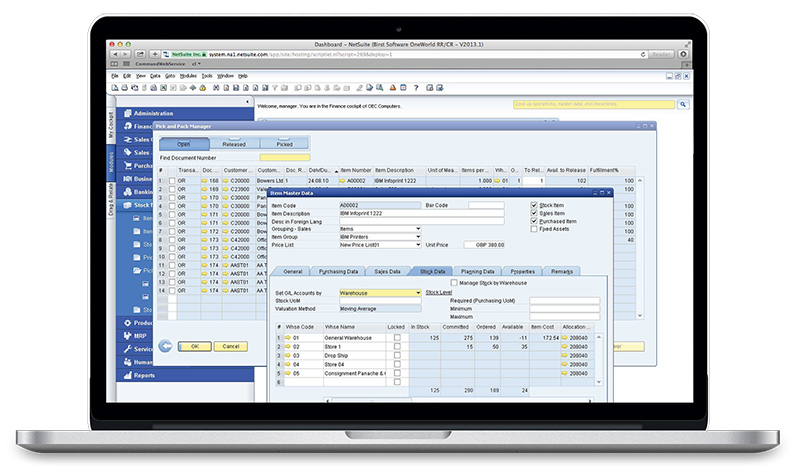
Task: Switch to the Purchasing Data tab
Action: 337,271
